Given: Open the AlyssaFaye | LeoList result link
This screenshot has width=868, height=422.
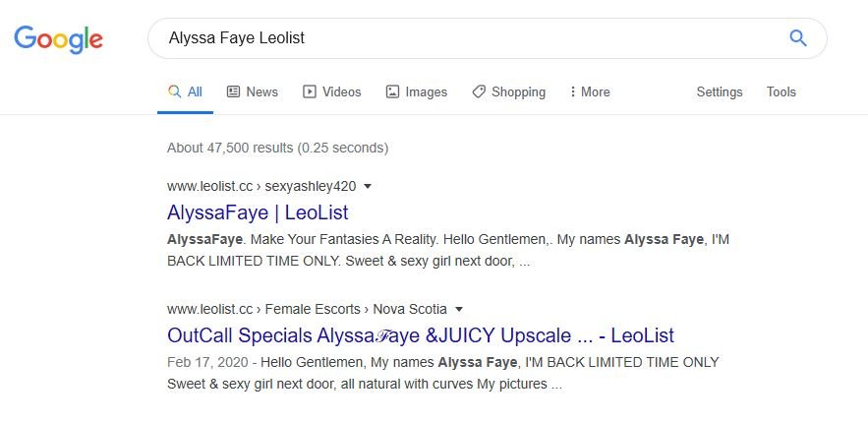Looking at the screenshot, I should [x=258, y=212].
